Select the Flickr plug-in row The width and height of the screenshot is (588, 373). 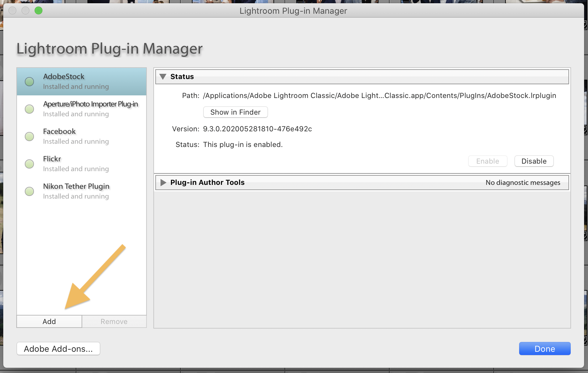pyautogui.click(x=82, y=164)
